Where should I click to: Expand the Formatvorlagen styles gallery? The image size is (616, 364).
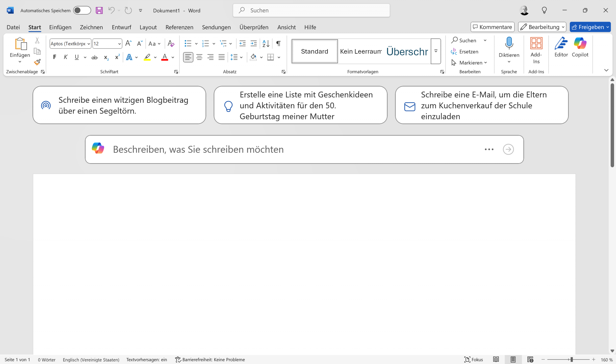point(436,51)
